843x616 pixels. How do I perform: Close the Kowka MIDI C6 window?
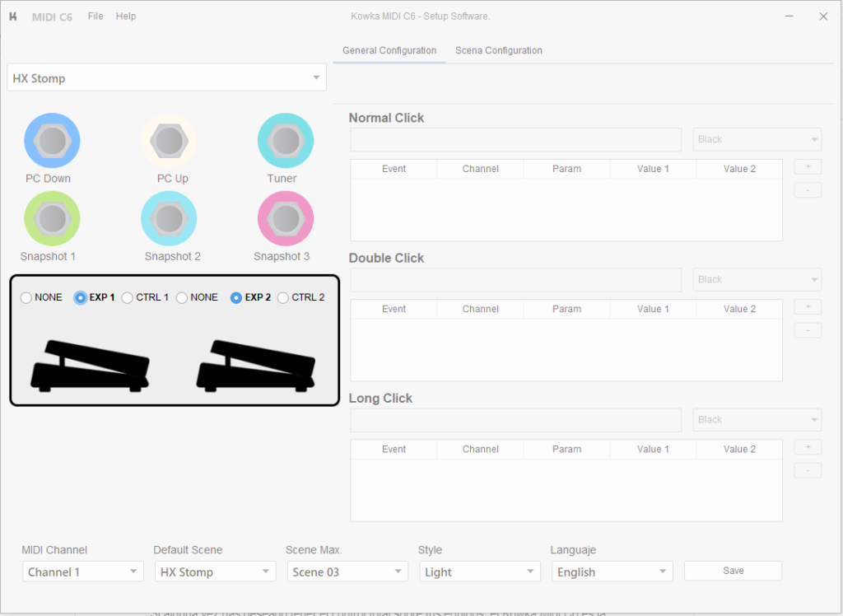[x=823, y=16]
